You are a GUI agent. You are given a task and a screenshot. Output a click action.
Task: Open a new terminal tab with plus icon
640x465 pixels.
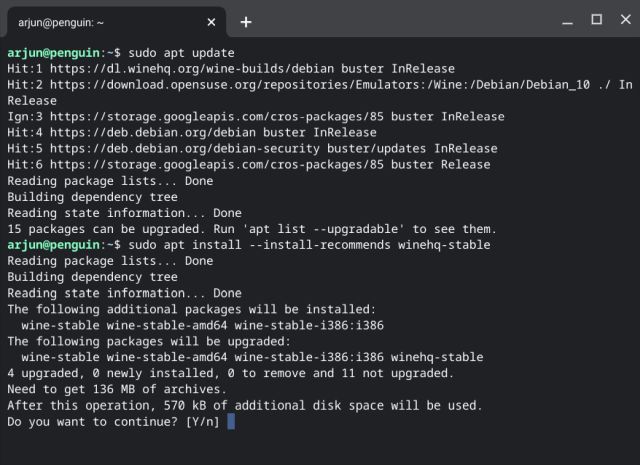tap(246, 21)
